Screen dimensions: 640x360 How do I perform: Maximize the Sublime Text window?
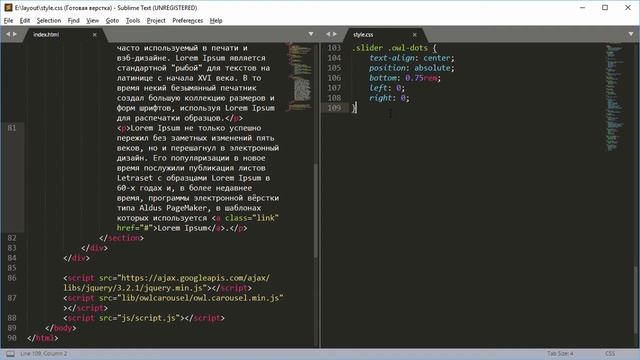coord(605,7)
